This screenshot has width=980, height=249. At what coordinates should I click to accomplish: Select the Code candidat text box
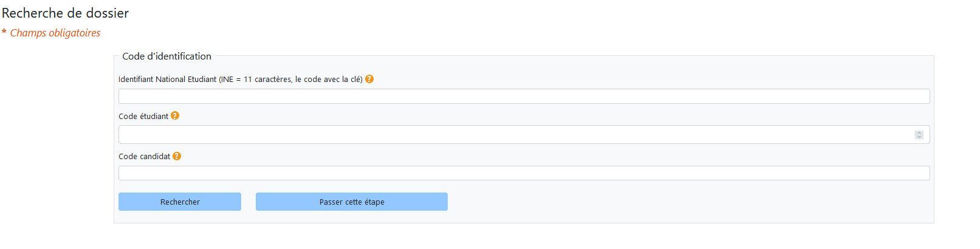pos(523,173)
